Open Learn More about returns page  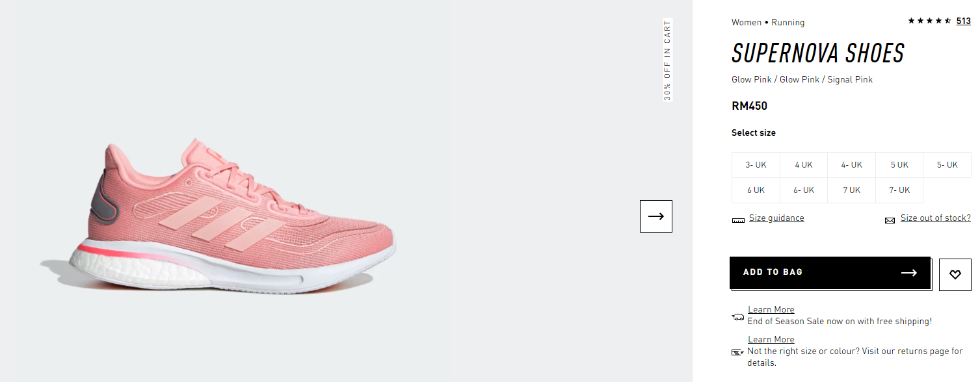pyautogui.click(x=771, y=340)
